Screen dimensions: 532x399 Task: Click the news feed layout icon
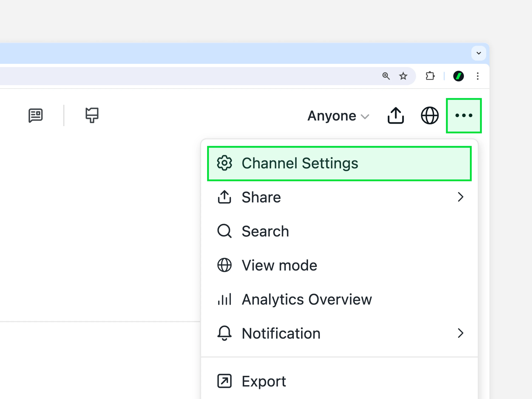(36, 115)
